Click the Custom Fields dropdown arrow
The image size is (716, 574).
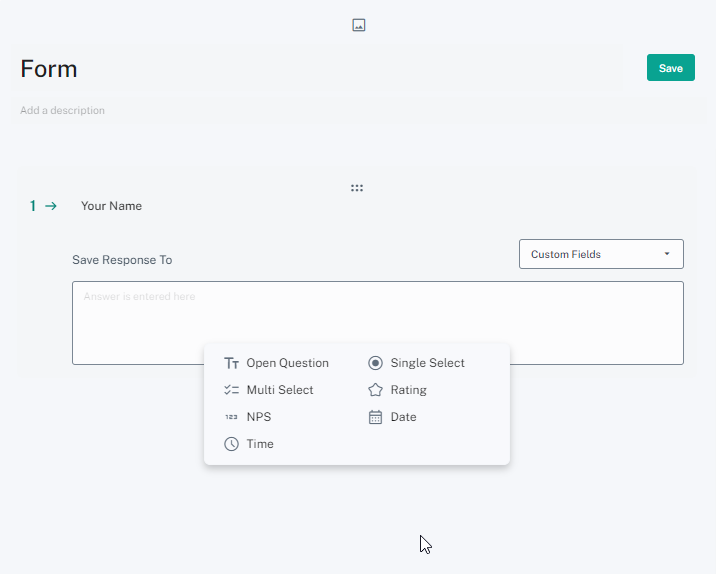667,254
